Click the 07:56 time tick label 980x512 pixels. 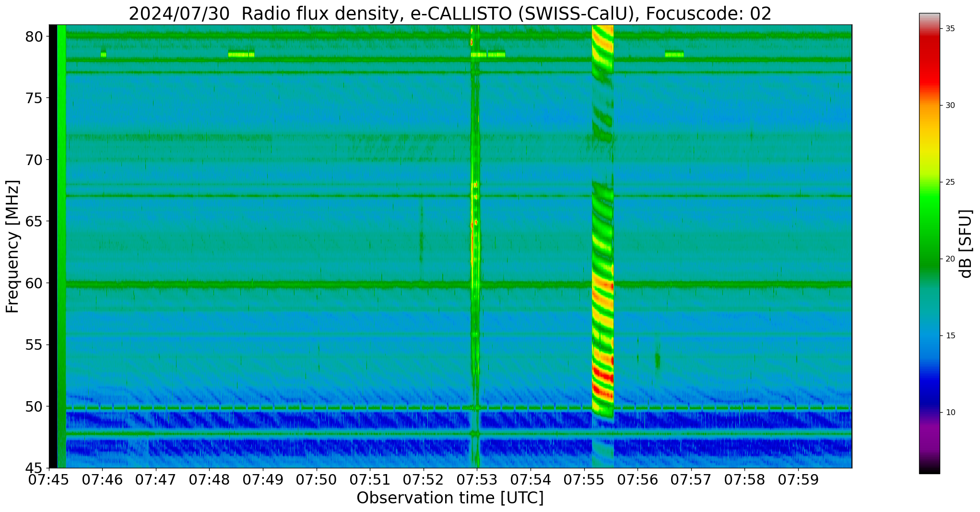(x=638, y=480)
